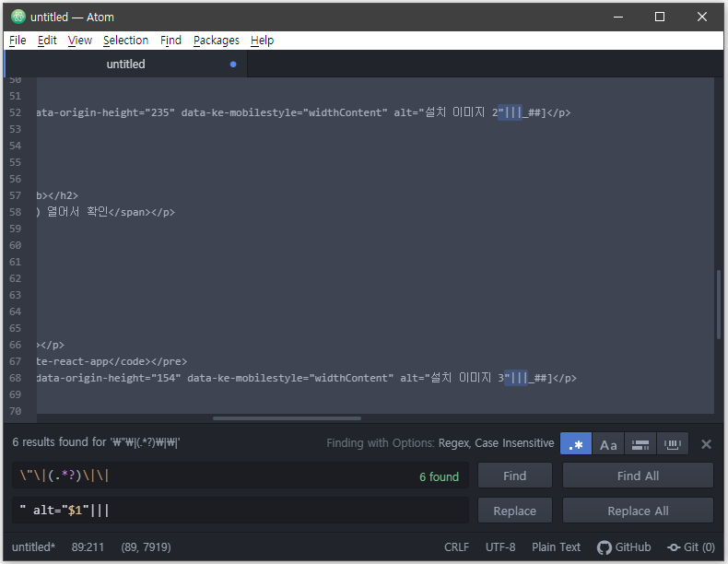This screenshot has width=728, height=564.
Task: Change the Plain Text grammar
Action: pyautogui.click(x=556, y=547)
